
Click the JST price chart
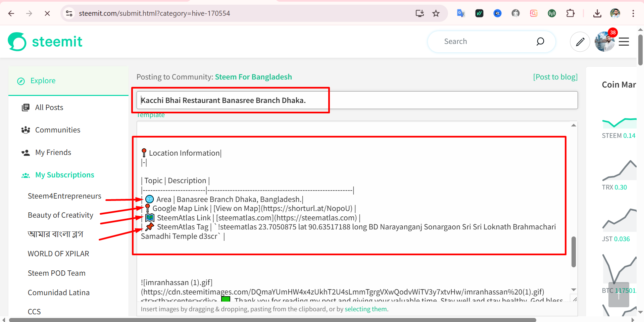tap(619, 220)
